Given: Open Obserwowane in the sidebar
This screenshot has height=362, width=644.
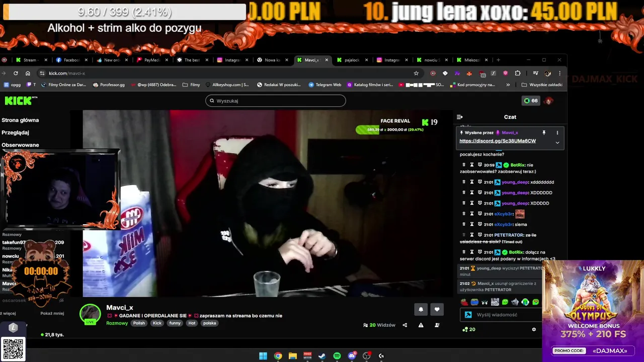Looking at the screenshot, I should pyautogui.click(x=20, y=145).
